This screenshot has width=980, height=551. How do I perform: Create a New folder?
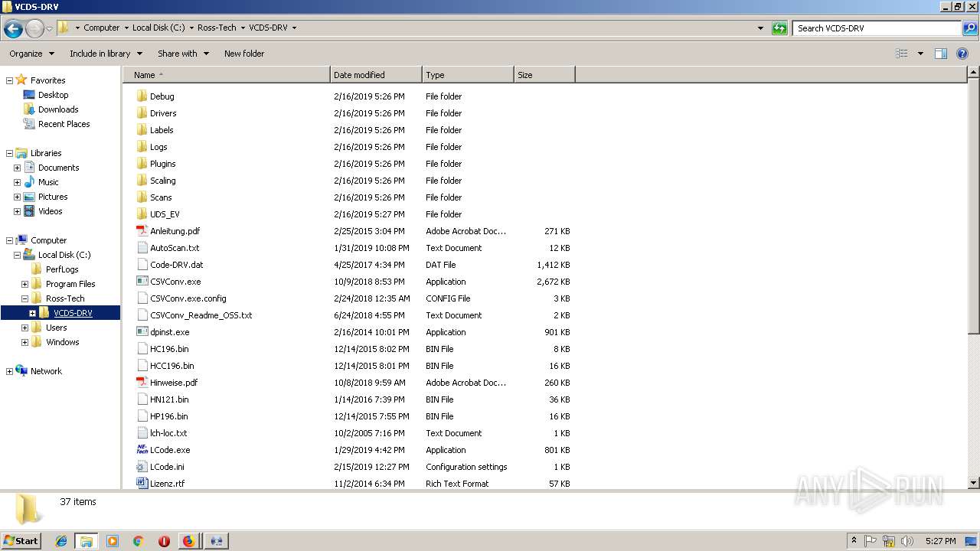[244, 54]
